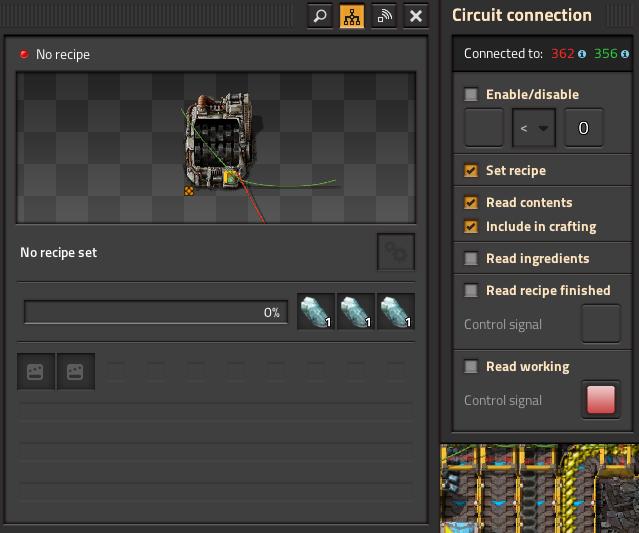Screen dimensions: 639x533
Task: Select the first ice output slot
Action: pyautogui.click(x=316, y=312)
